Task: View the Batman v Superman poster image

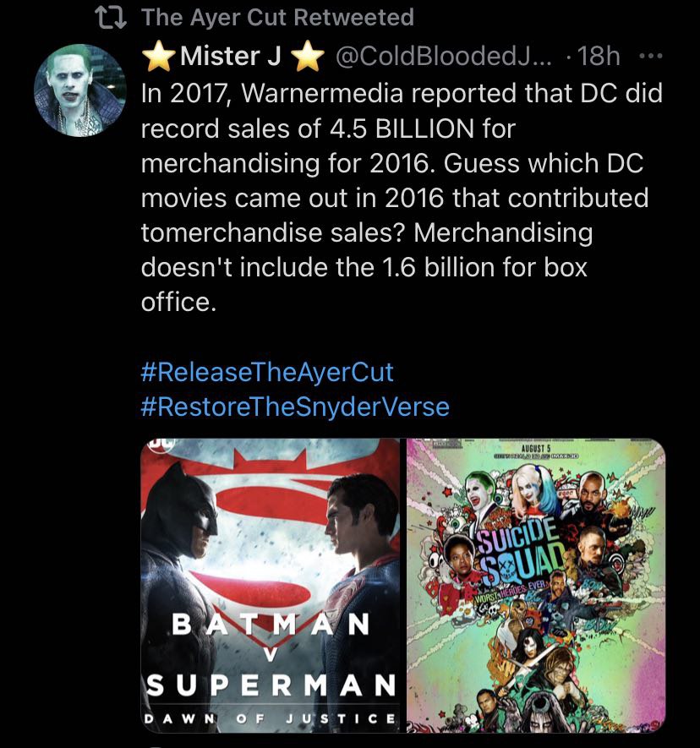Action: coord(270,585)
